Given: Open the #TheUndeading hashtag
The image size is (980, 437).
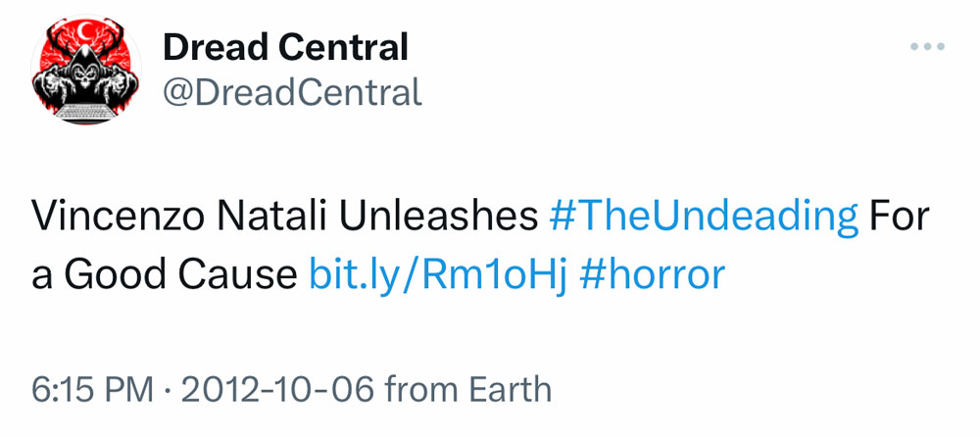Looking at the screenshot, I should pyautogui.click(x=704, y=217).
